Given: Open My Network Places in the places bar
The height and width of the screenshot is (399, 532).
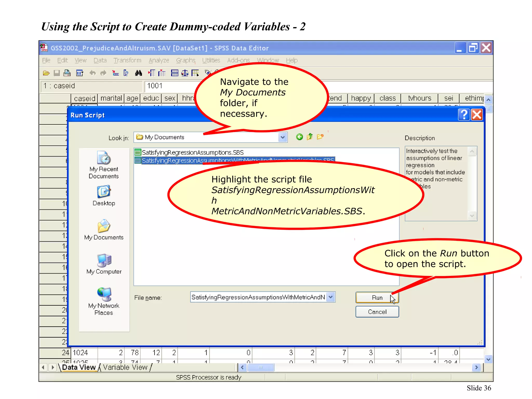Looking at the screenshot, I should pos(104,301).
